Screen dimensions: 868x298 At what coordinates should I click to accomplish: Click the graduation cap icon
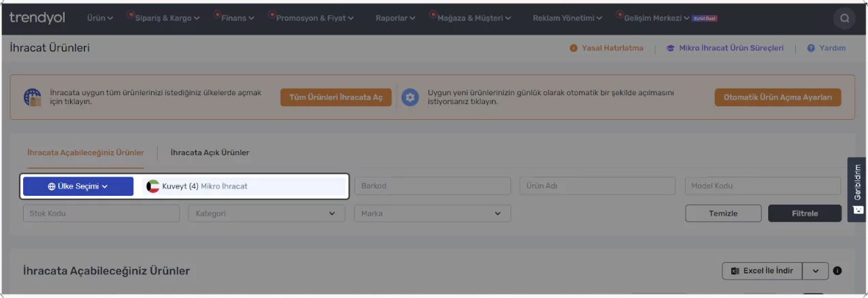pos(670,48)
